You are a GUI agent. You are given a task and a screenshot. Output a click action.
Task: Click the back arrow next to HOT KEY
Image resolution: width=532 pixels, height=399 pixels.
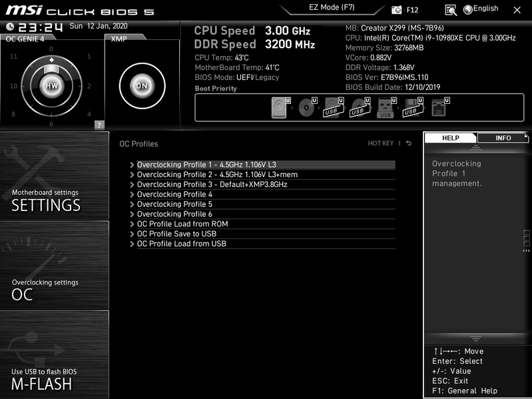coord(409,143)
